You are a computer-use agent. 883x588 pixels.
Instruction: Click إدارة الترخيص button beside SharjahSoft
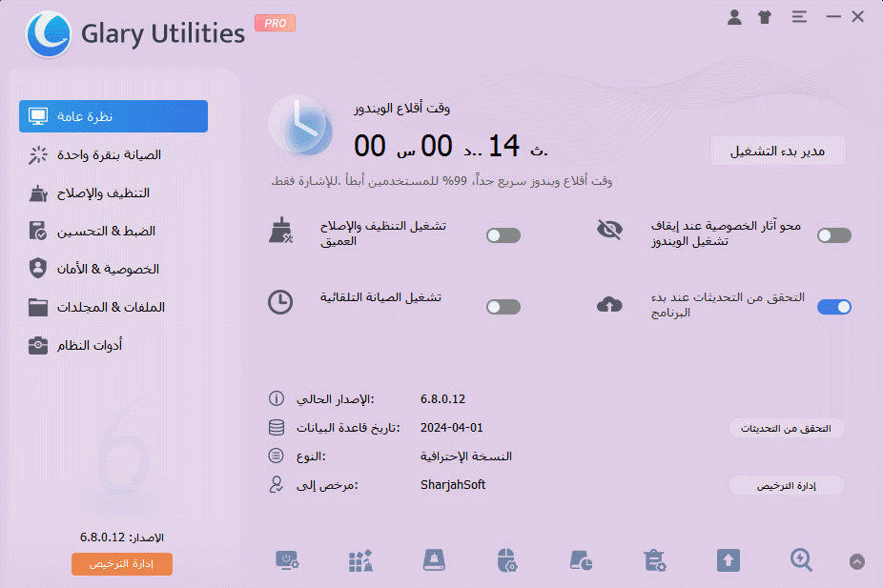[786, 486]
